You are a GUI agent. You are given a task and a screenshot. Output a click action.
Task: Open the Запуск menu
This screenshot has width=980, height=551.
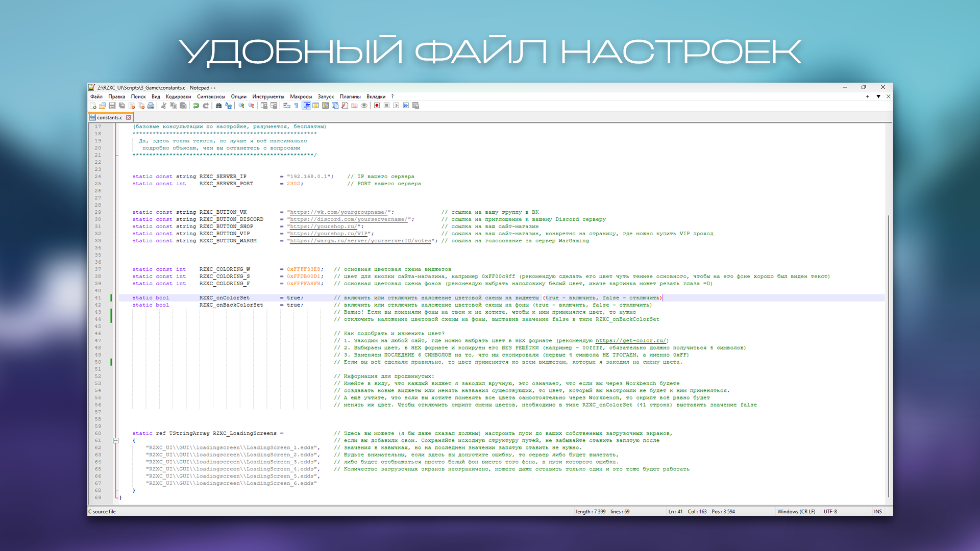click(x=326, y=96)
